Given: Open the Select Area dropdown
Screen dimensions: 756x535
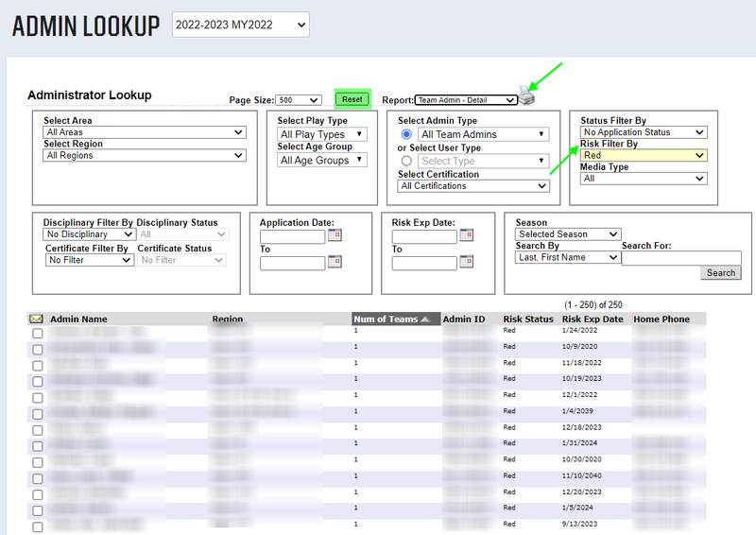Looking at the screenshot, I should (145, 133).
